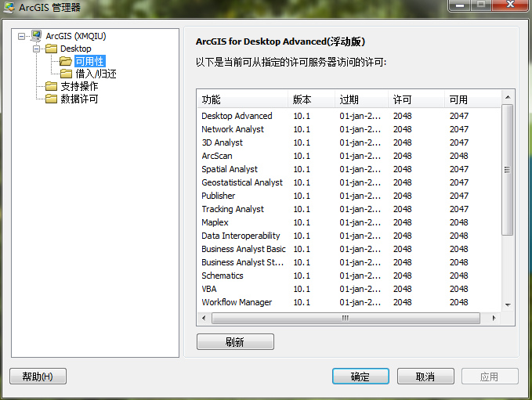This screenshot has height=400, width=532.
Task: Click the ArcGIS computer icon in tree
Action: point(36,35)
